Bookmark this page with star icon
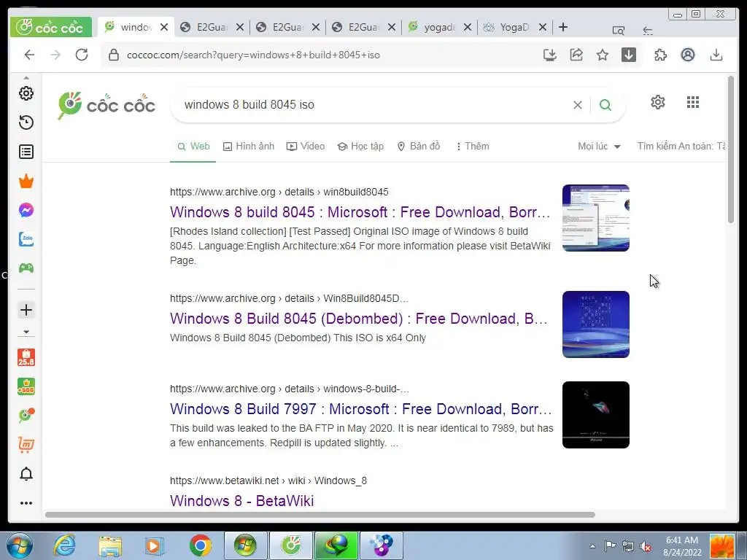747x560 pixels. pos(603,55)
